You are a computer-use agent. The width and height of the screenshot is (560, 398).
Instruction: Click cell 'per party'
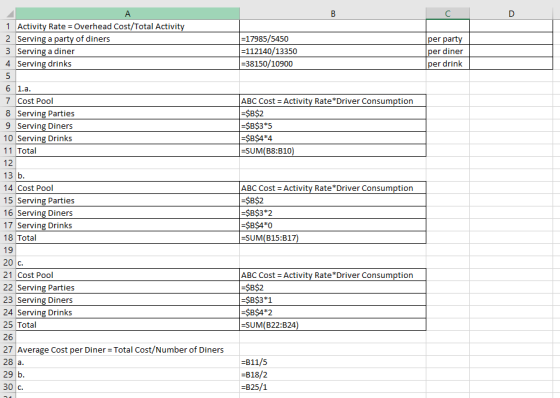click(448, 39)
